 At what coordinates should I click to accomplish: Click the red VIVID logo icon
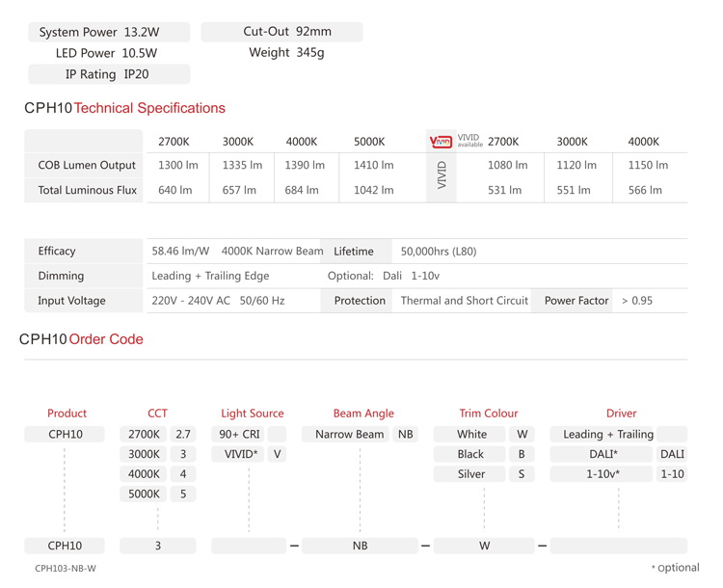click(x=441, y=142)
